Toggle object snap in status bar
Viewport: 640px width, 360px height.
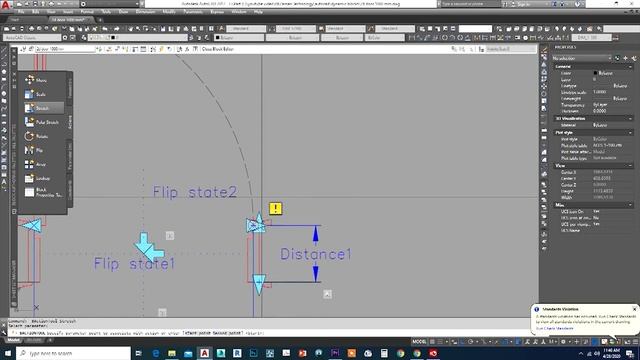click(x=505, y=342)
